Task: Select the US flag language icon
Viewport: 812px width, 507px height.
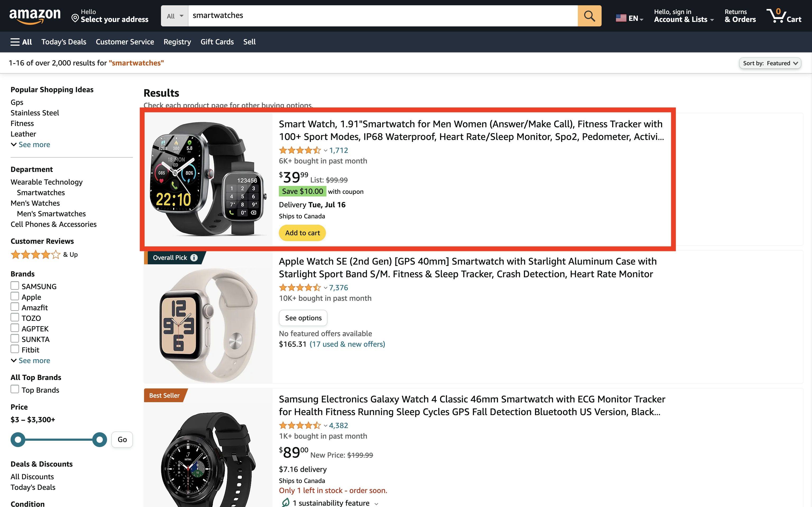Action: click(621, 18)
